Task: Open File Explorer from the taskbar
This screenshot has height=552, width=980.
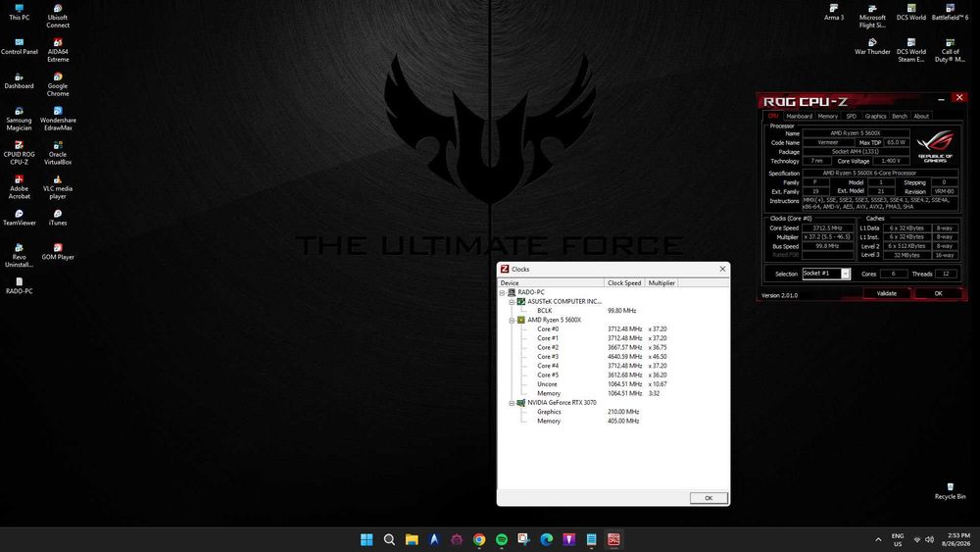Action: click(412, 539)
